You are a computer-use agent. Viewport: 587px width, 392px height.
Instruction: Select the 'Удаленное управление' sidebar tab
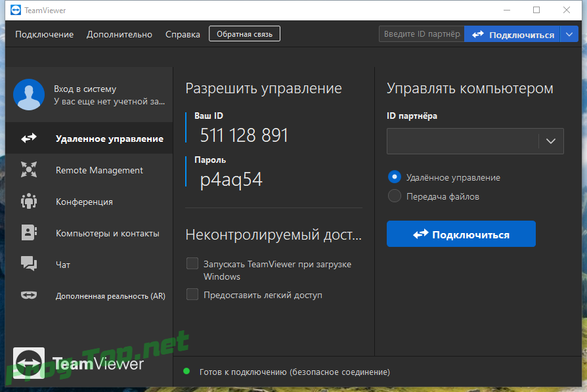click(x=89, y=138)
